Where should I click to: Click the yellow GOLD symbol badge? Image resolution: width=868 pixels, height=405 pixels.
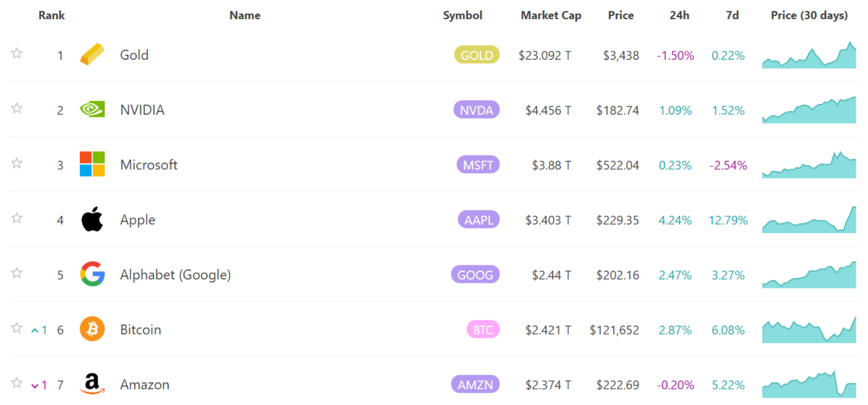477,55
